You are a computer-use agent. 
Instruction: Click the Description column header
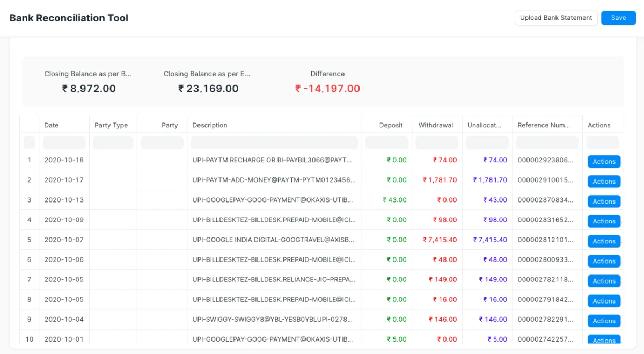coord(210,125)
